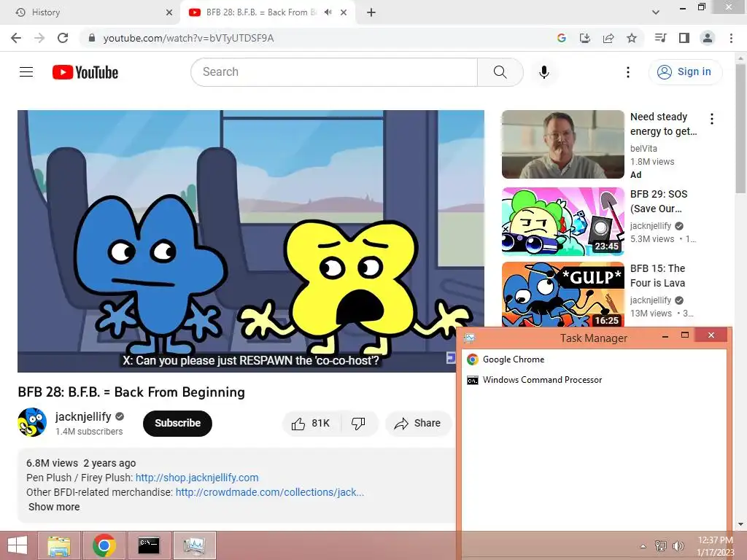Click the video player
This screenshot has width=747, height=560.
[x=251, y=241]
